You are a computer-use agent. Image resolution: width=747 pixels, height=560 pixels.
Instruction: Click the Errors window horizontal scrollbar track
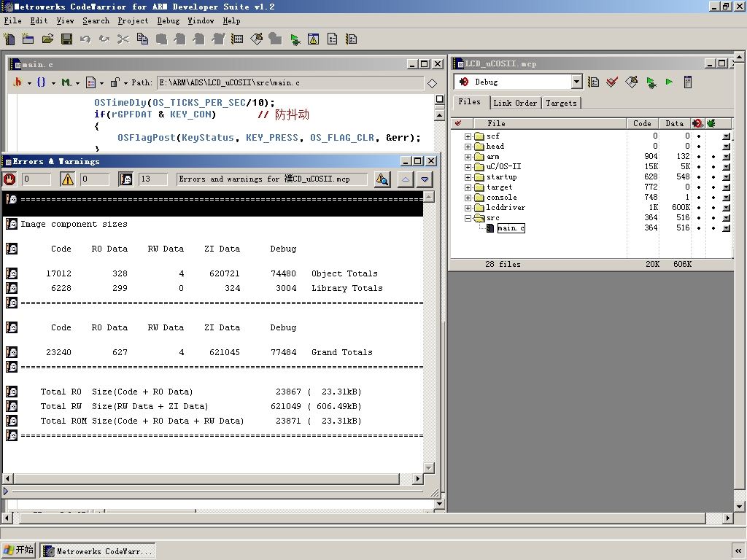pyautogui.click(x=214, y=478)
